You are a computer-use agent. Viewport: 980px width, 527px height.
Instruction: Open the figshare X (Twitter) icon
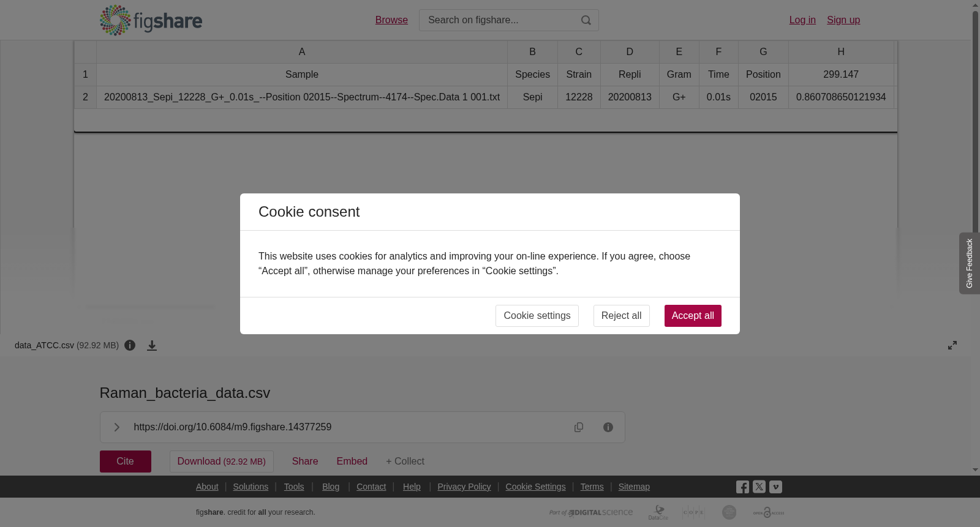pos(759,487)
